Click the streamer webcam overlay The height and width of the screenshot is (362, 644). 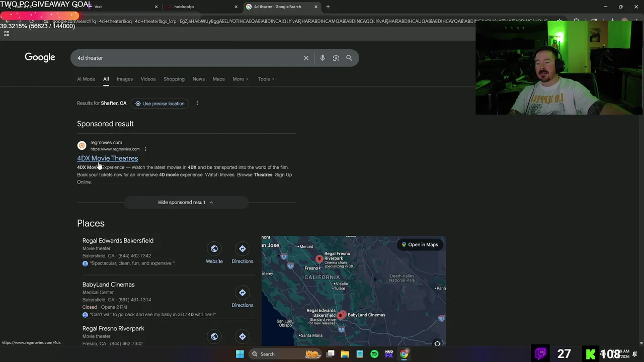(x=559, y=67)
